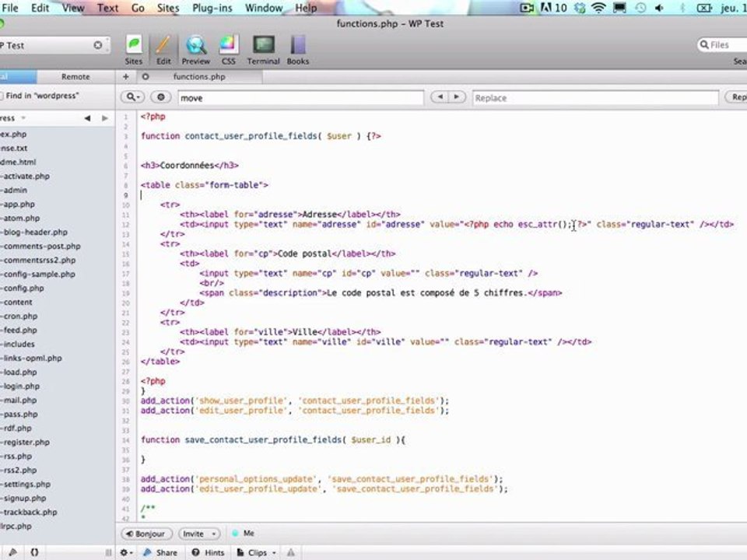Click the warning triangle icon
747x560 pixels.
(290, 552)
